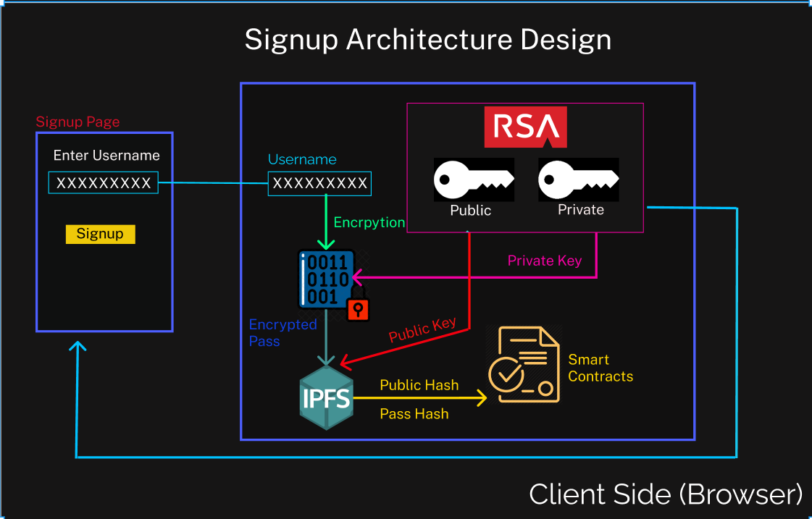Click the Private caption under key
This screenshot has width=812, height=519.
[x=580, y=210]
